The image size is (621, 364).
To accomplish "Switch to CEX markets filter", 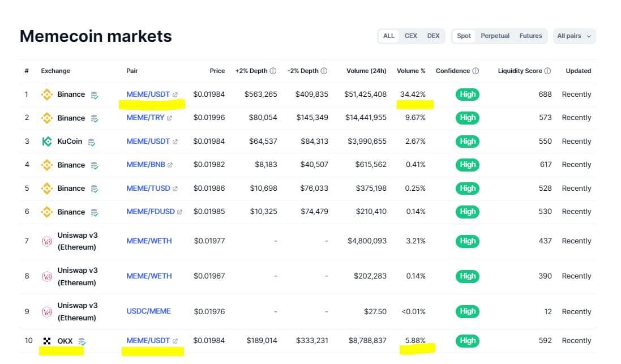I will click(410, 36).
